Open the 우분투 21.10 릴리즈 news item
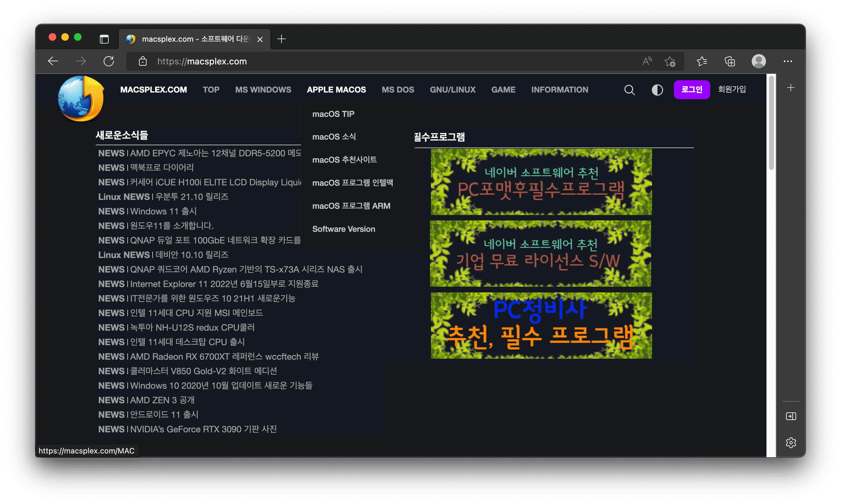Viewport: 841px width, 504px height. (x=192, y=197)
